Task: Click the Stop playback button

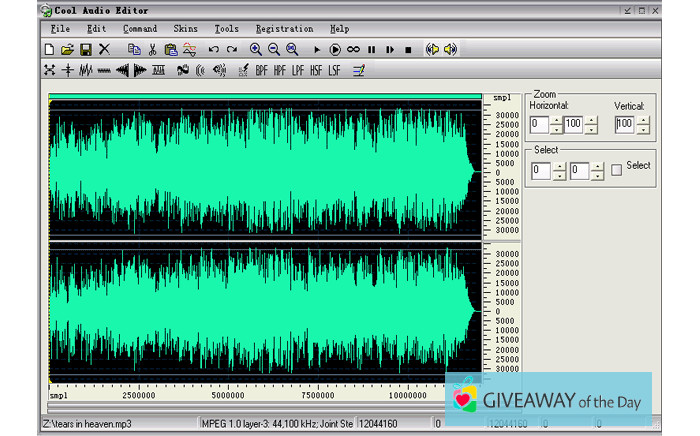Action: click(408, 49)
